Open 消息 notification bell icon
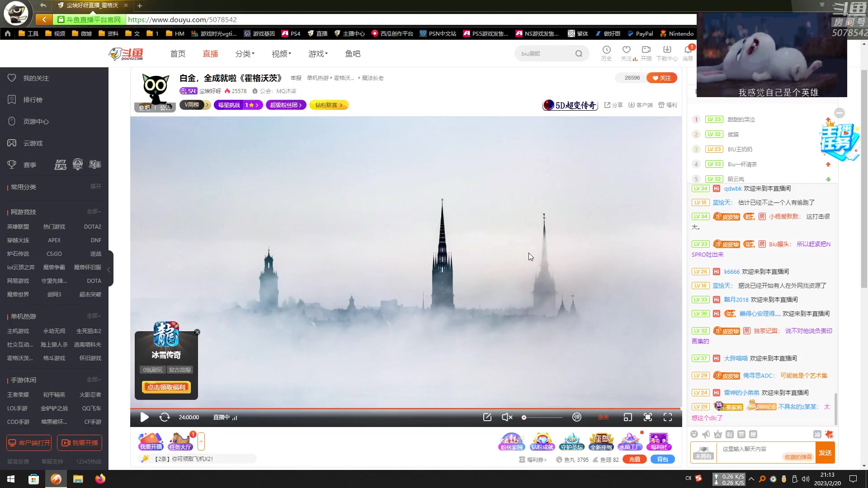 (688, 53)
